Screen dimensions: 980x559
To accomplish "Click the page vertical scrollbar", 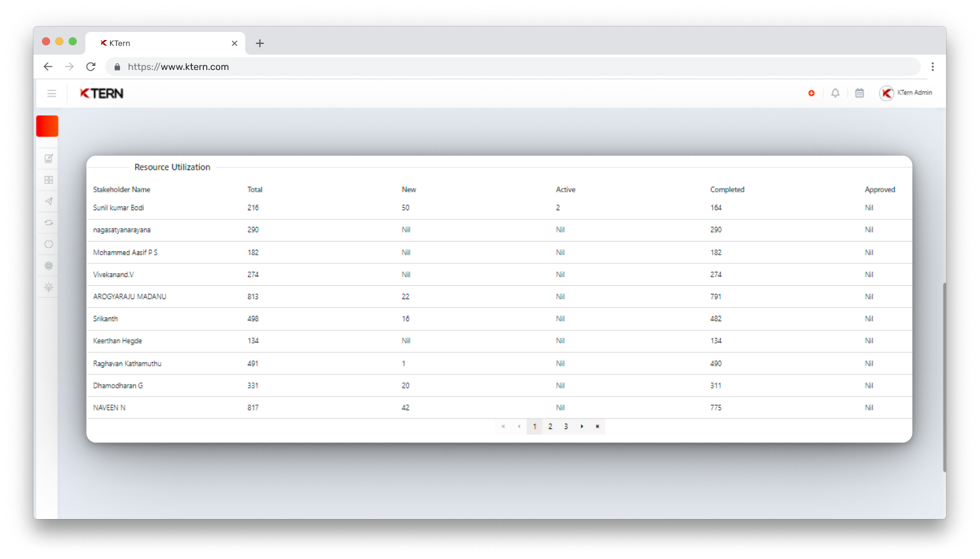I will tap(944, 377).
